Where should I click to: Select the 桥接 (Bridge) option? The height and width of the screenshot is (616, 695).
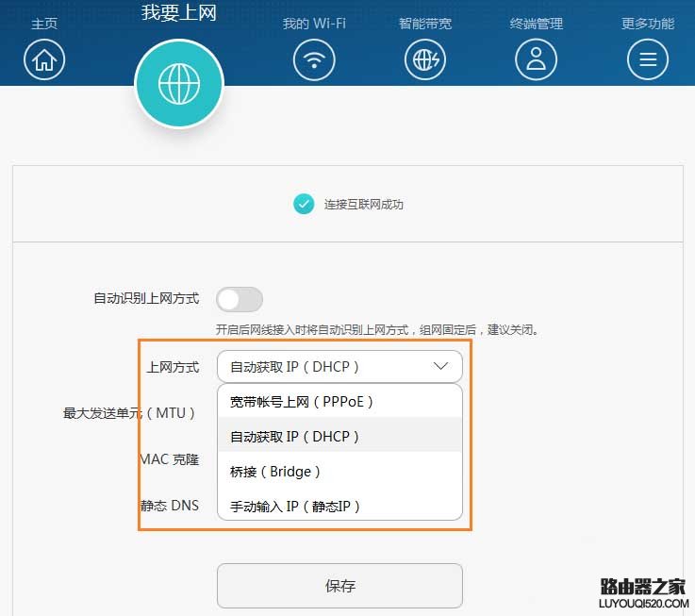[x=276, y=472]
